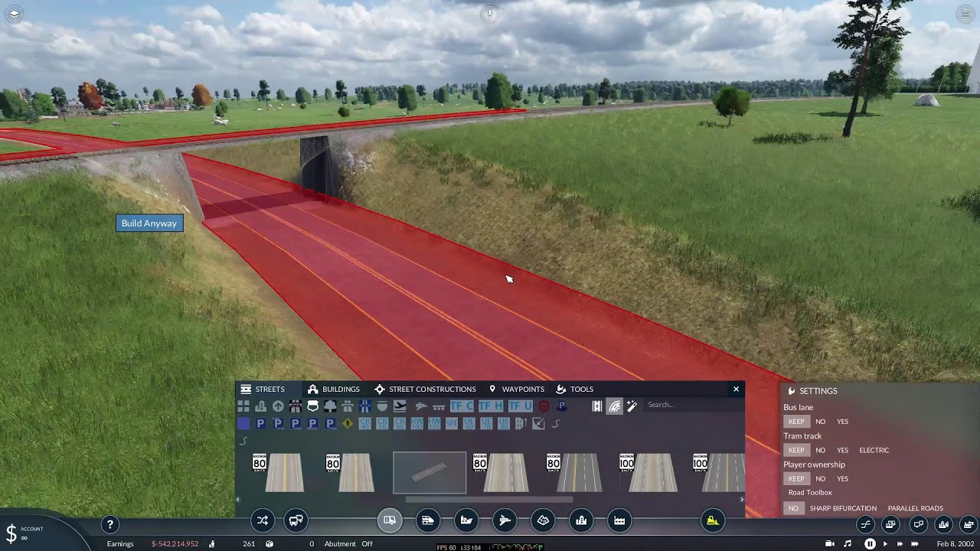Image resolution: width=980 pixels, height=551 pixels.
Task: Open the town buildings icon
Action: (x=581, y=521)
